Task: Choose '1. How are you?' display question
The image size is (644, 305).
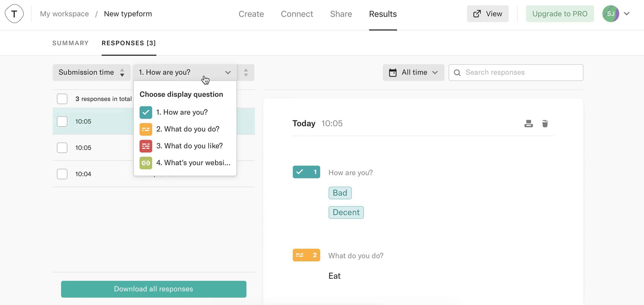Action: [185, 113]
